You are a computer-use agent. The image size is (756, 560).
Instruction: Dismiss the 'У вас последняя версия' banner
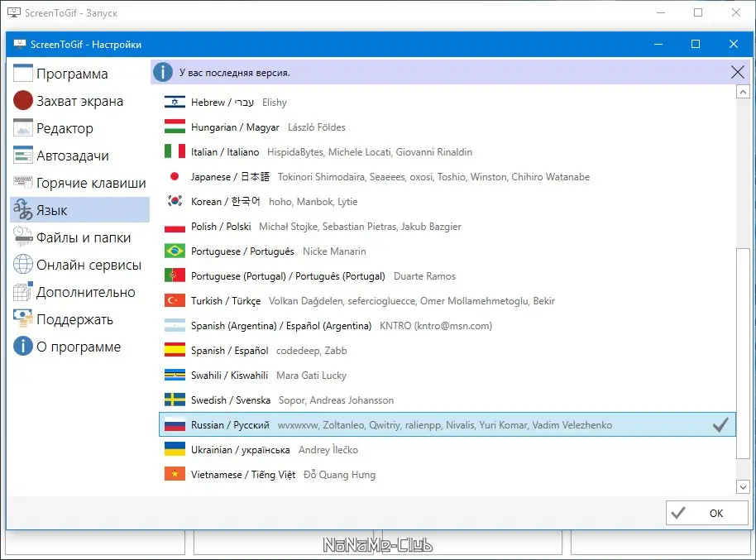click(737, 72)
